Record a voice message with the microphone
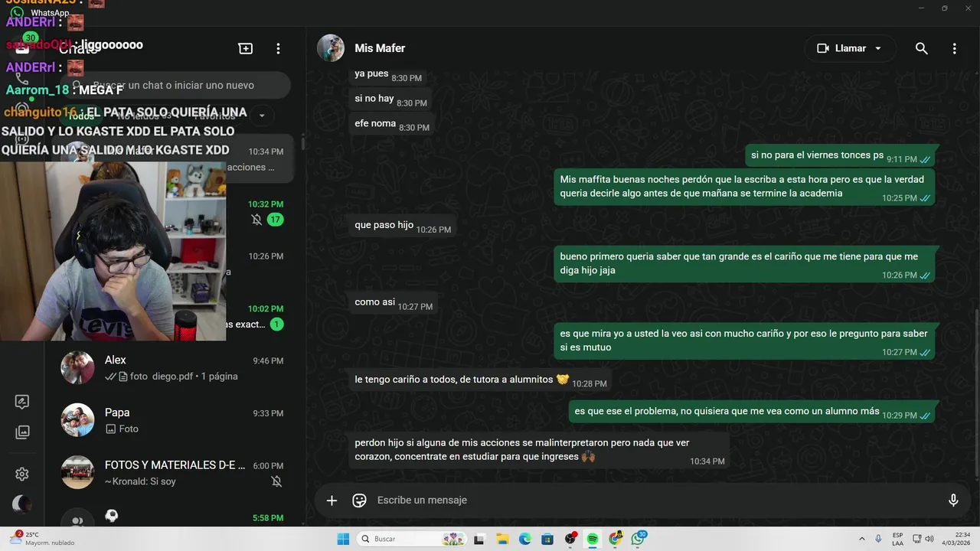The width and height of the screenshot is (980, 551). coord(953,500)
